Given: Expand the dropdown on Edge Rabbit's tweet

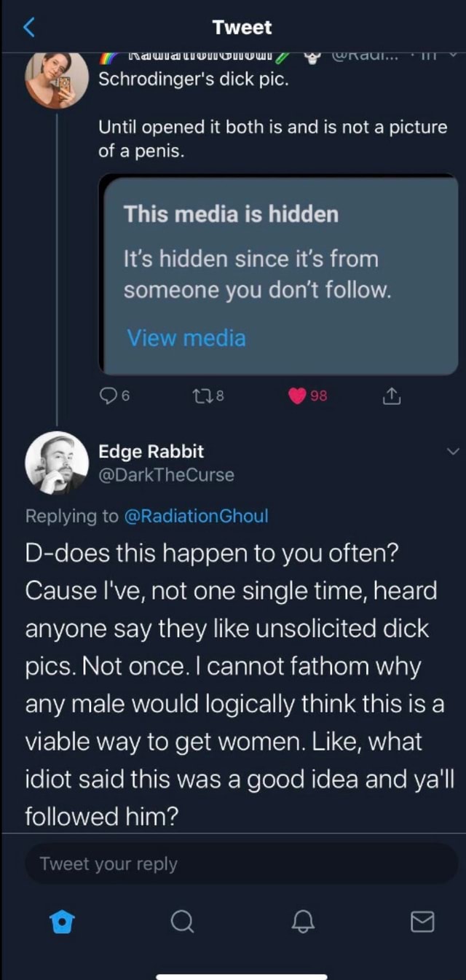Looking at the screenshot, I should point(453,451).
